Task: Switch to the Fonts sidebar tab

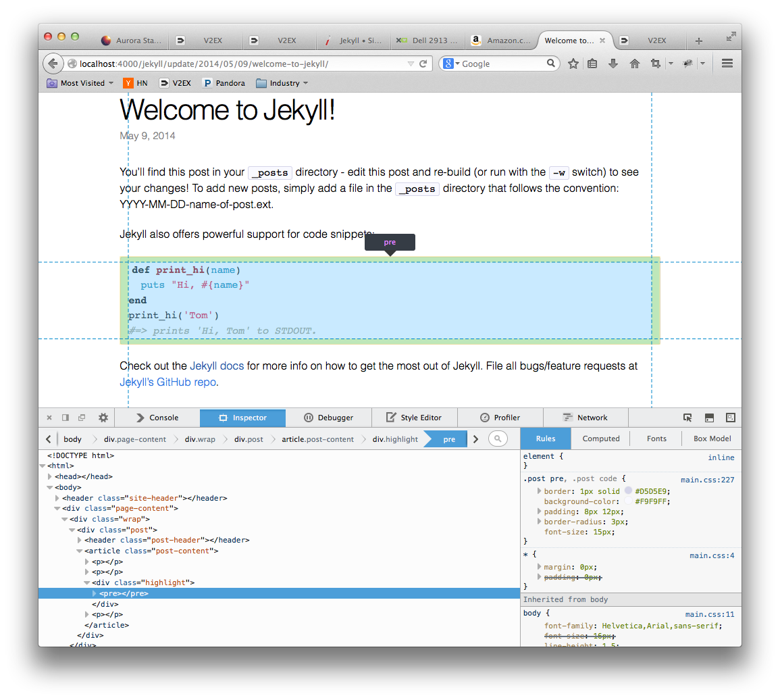Action: [x=656, y=439]
